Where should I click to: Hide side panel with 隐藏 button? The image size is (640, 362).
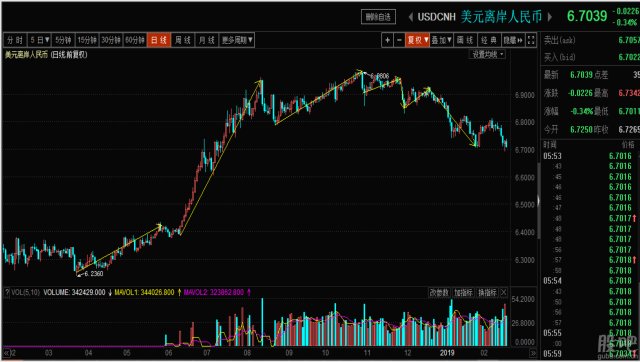[513, 40]
